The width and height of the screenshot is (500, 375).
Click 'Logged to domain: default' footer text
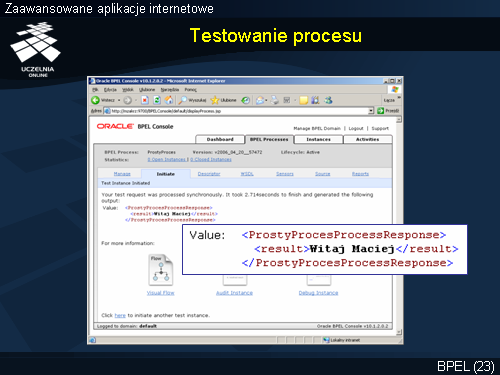(127, 326)
